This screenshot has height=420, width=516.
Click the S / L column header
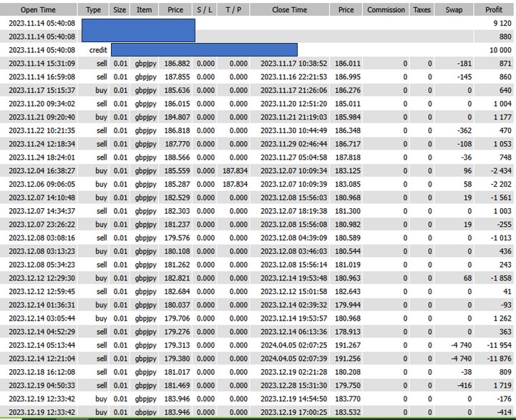click(204, 10)
